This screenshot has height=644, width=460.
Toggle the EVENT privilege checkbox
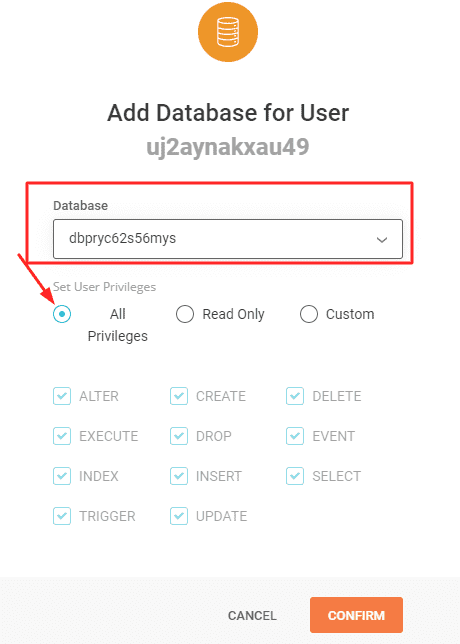(295, 436)
